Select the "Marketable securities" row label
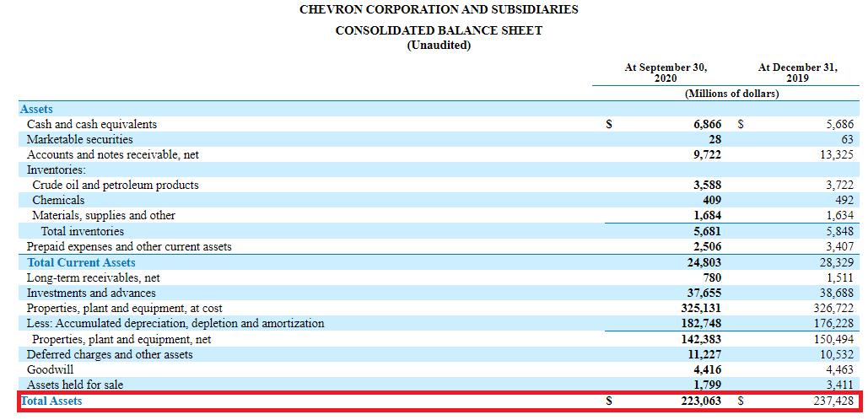 (x=79, y=139)
